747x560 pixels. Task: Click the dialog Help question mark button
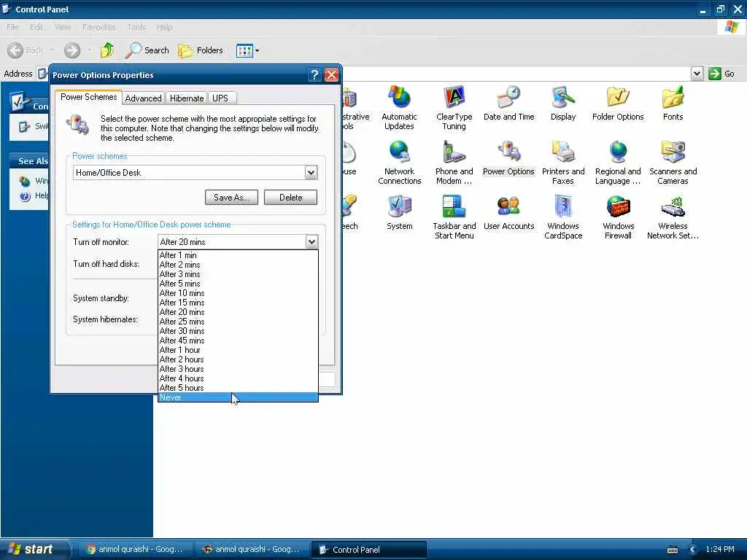pos(314,75)
